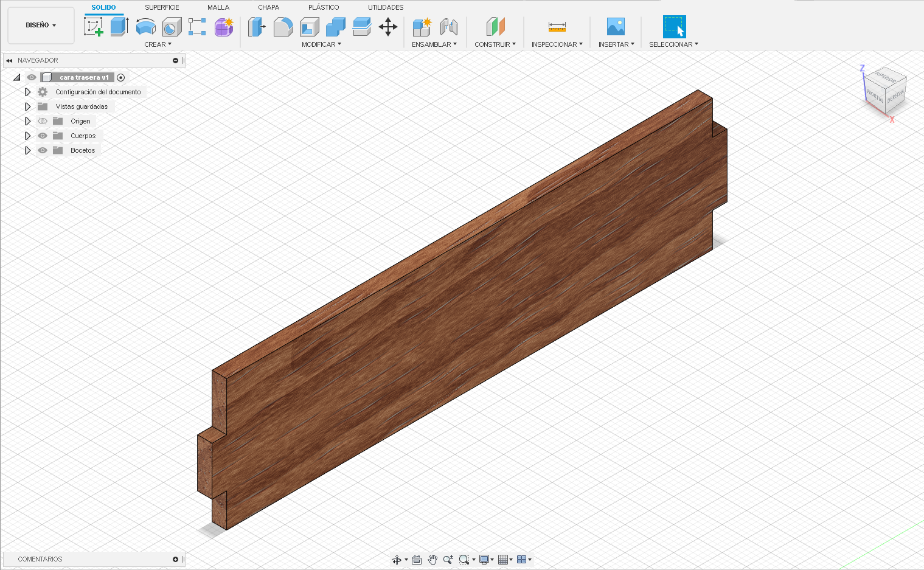Select the Extrude tool icon

pyautogui.click(x=119, y=27)
